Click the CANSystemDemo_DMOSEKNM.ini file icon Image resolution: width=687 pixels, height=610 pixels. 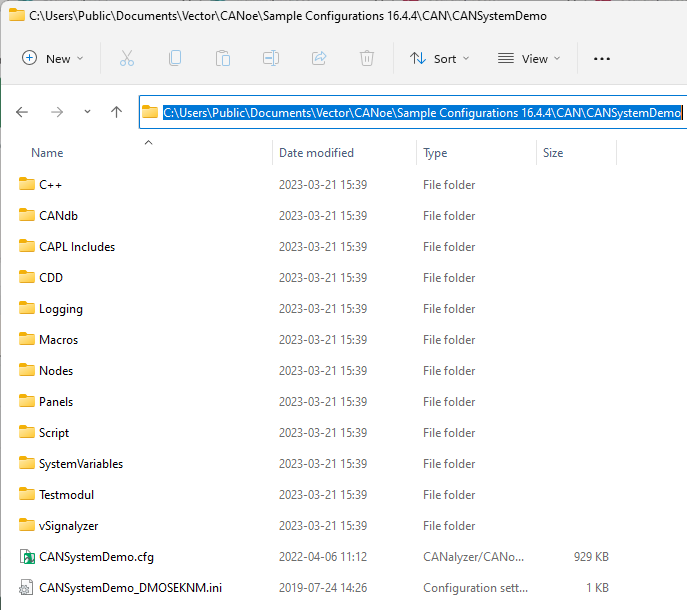26,588
